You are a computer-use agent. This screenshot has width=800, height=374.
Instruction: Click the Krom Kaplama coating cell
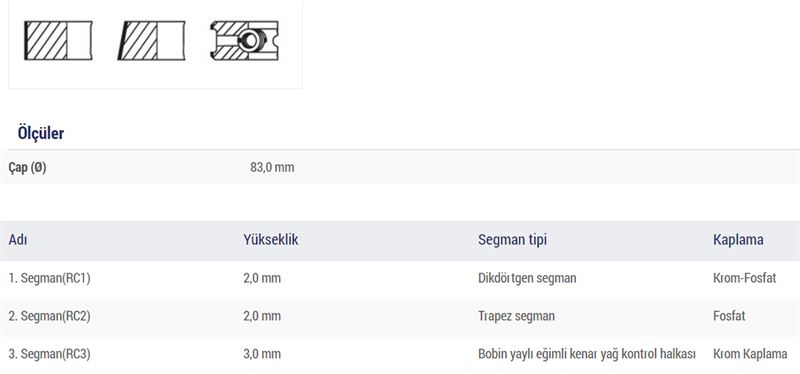[750, 354]
